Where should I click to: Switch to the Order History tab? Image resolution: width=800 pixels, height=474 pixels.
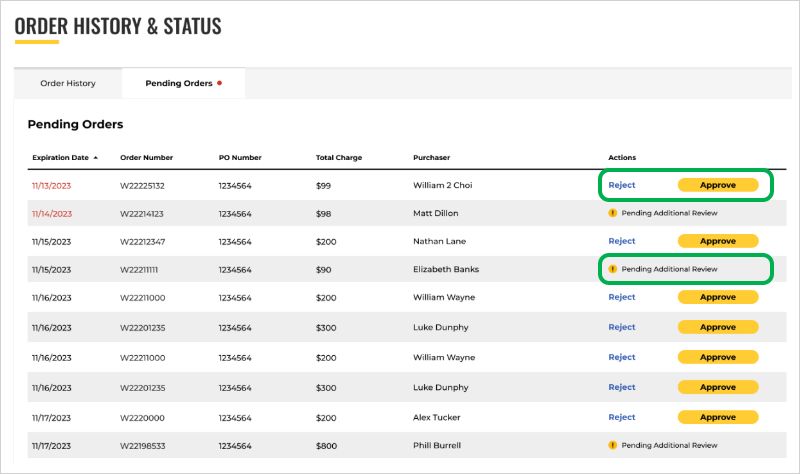pos(68,83)
